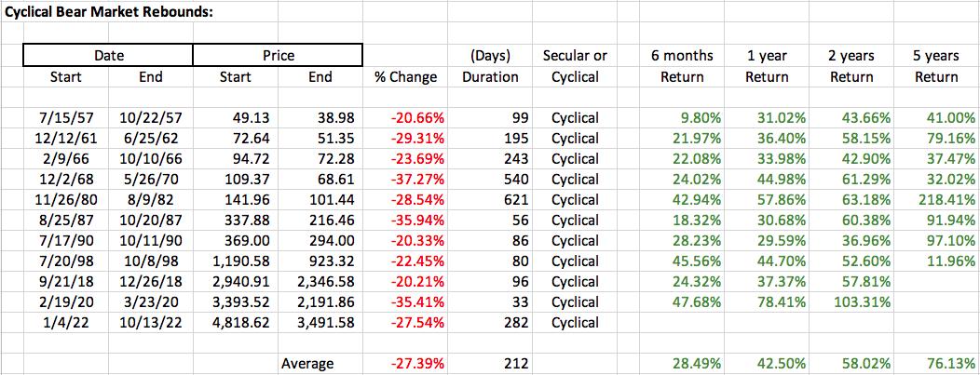Click the '% Change' column header

[405, 77]
